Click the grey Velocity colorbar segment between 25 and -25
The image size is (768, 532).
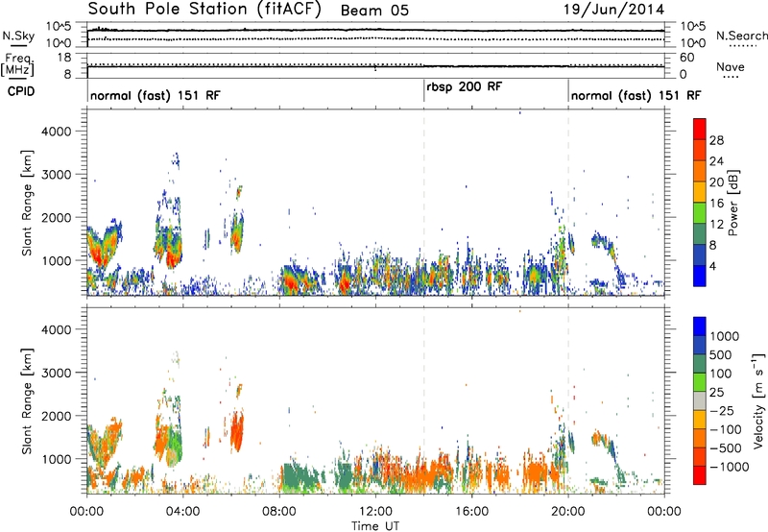(x=700, y=400)
